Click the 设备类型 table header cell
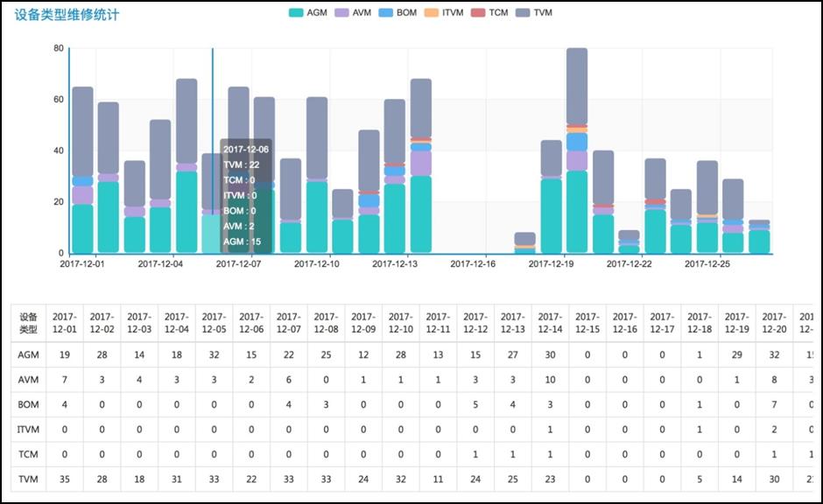Viewport: 823px width, 504px height. 28,323
